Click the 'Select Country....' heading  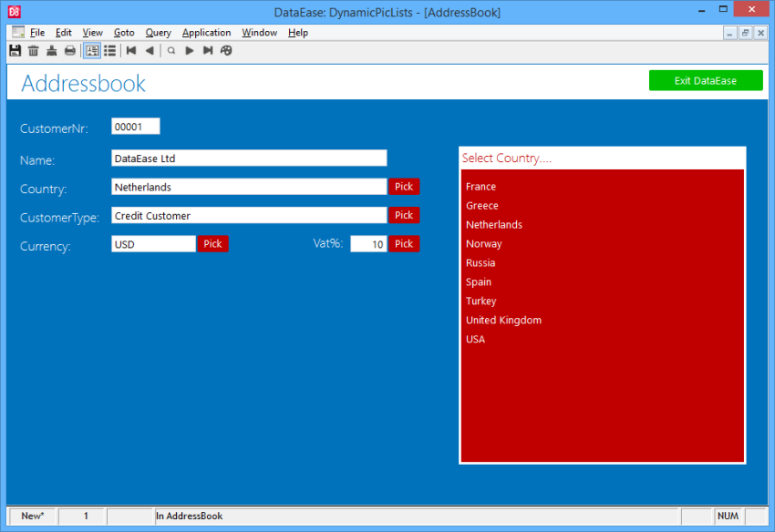click(507, 159)
